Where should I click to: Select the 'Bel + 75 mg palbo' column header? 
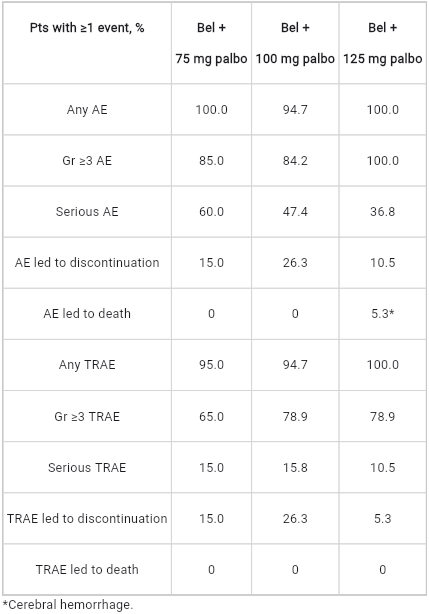coord(211,43)
